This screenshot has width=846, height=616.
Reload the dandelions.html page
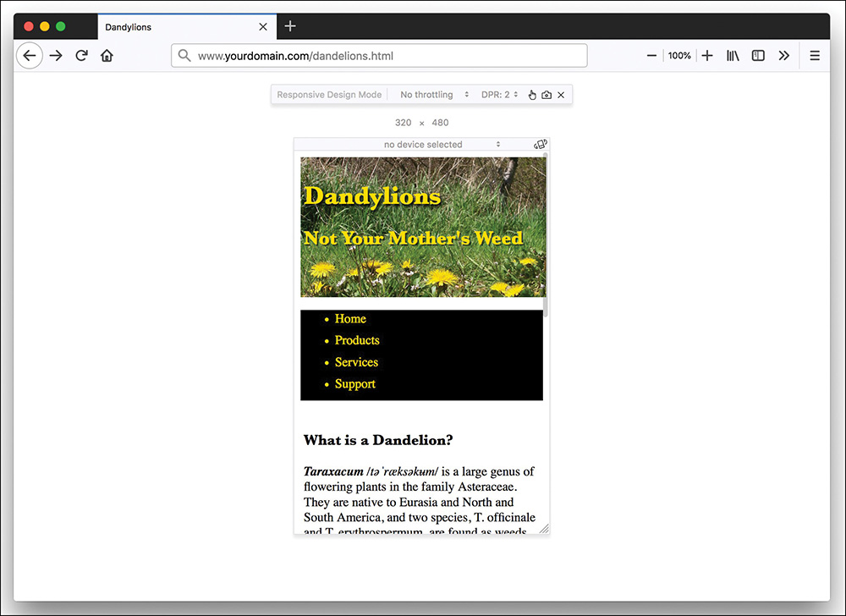[81, 55]
